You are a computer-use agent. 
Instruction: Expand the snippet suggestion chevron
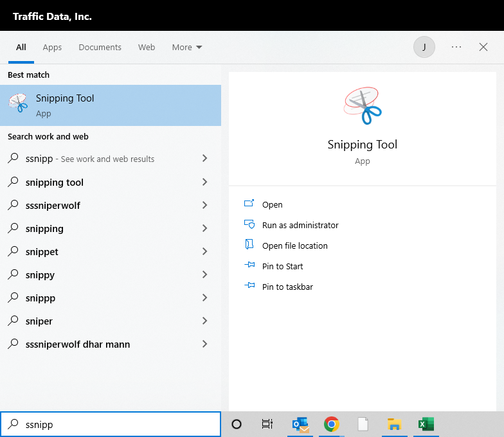204,252
